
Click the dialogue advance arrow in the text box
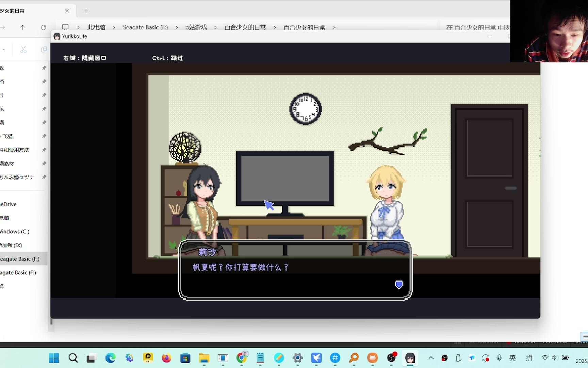pyautogui.click(x=399, y=285)
